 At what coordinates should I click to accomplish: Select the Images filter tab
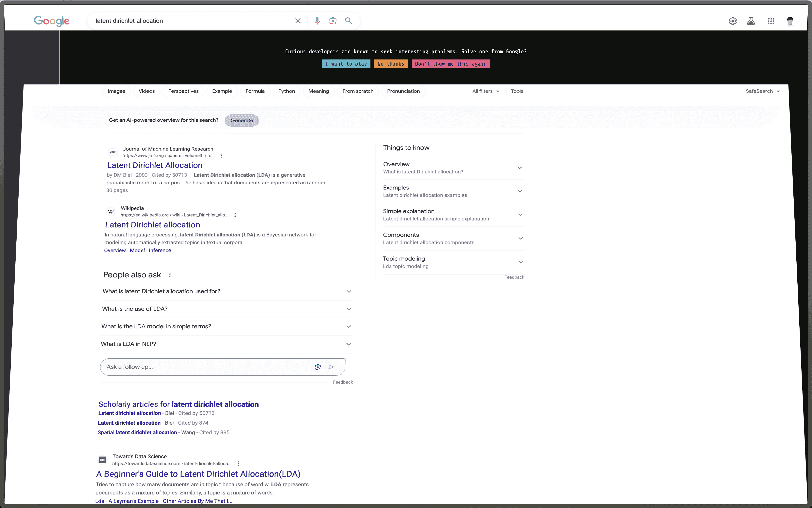pyautogui.click(x=116, y=91)
